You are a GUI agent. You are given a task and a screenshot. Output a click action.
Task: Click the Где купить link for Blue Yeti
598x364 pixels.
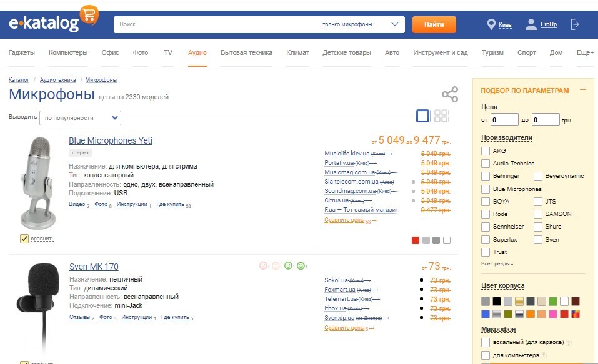click(x=170, y=204)
